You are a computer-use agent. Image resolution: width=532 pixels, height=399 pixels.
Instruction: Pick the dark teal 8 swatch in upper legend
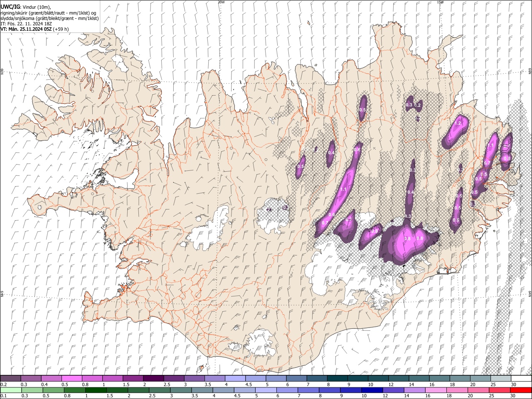pos(337,378)
